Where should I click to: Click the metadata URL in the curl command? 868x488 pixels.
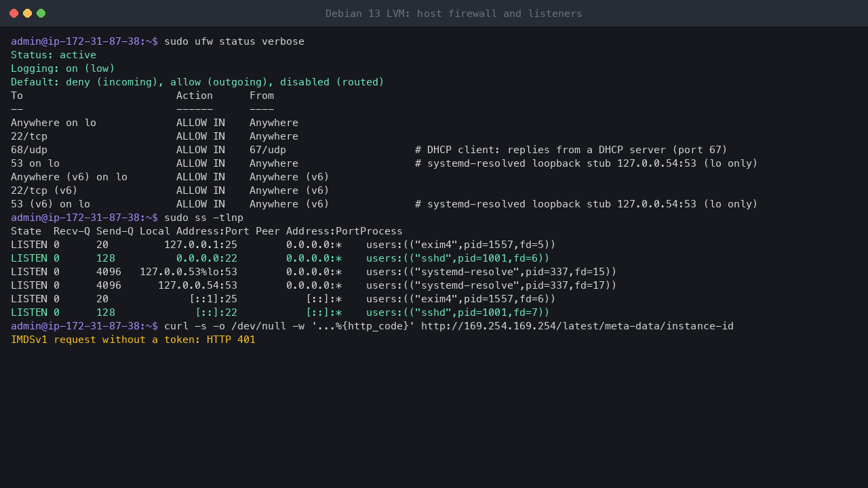[x=577, y=326]
